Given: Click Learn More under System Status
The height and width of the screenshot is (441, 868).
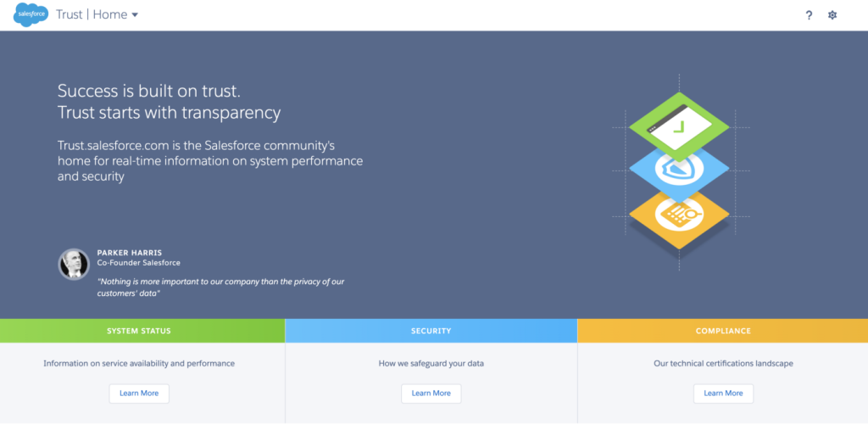Looking at the screenshot, I should (139, 394).
